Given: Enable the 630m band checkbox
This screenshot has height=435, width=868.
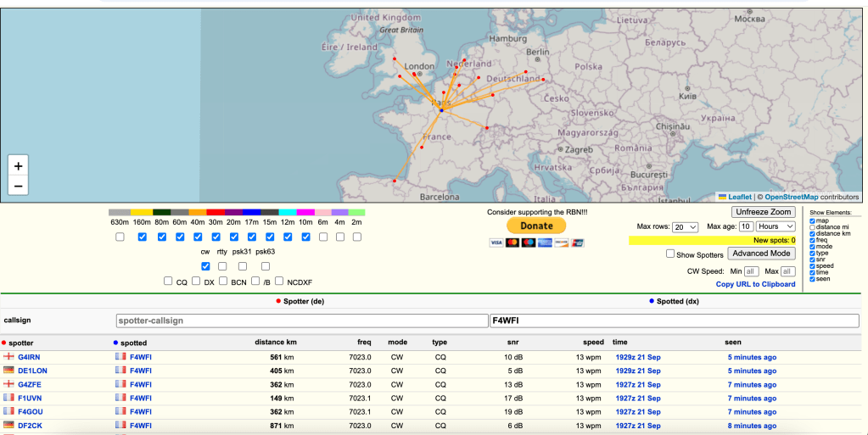Looking at the screenshot, I should pyautogui.click(x=120, y=237).
